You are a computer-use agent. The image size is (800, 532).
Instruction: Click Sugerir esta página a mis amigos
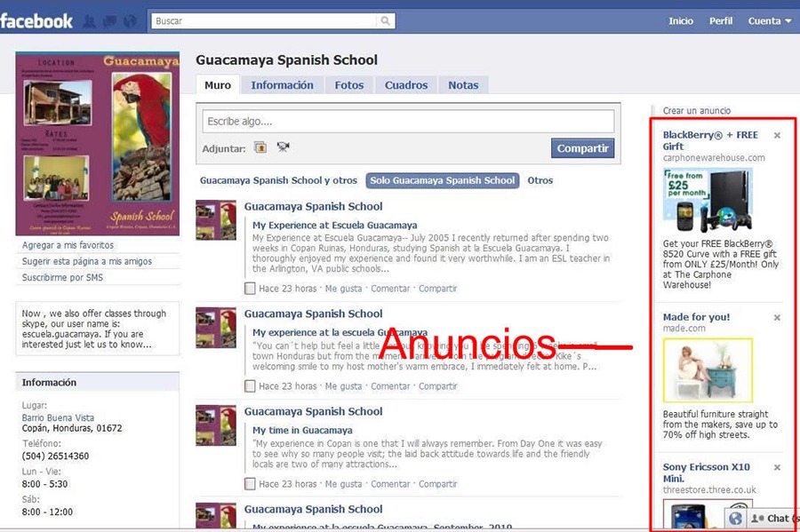pos(87,261)
